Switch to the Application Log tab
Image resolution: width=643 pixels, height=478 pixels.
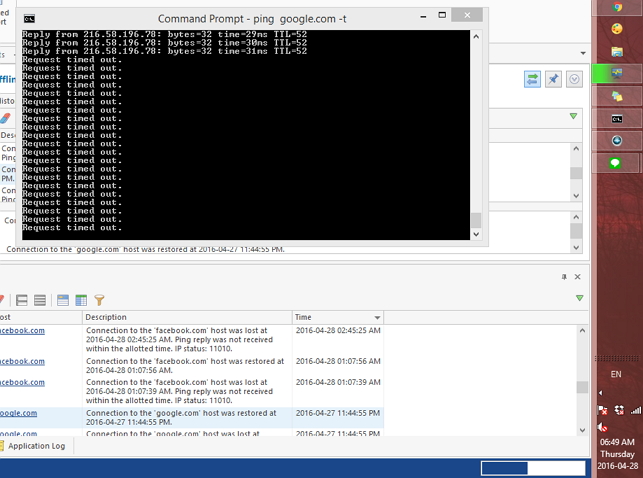[35, 446]
